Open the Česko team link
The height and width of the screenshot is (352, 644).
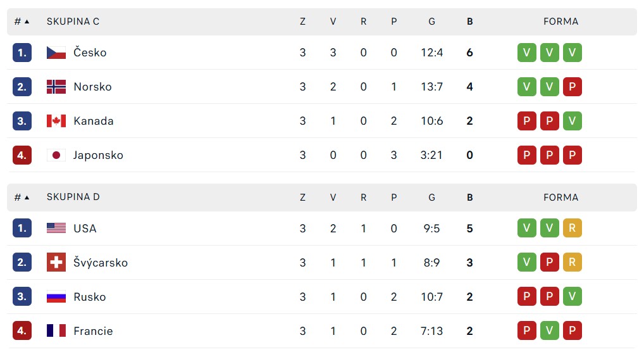(90, 53)
